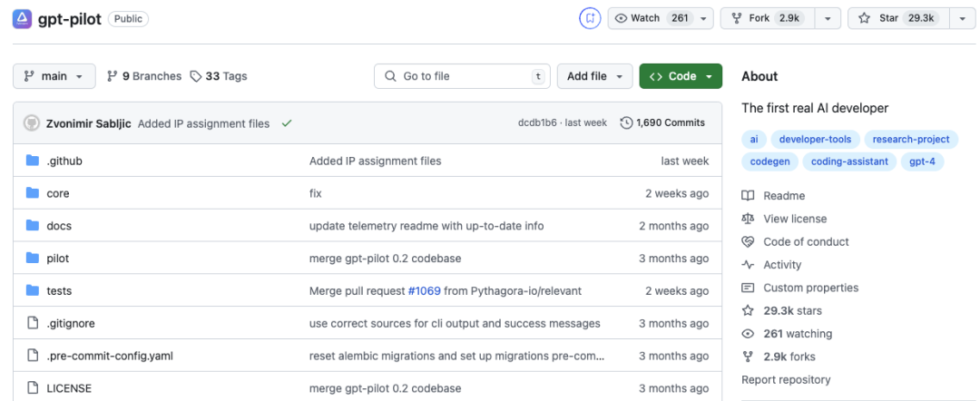Click file icon beside LICENSE
The height and width of the screenshot is (401, 980).
pyautogui.click(x=33, y=388)
